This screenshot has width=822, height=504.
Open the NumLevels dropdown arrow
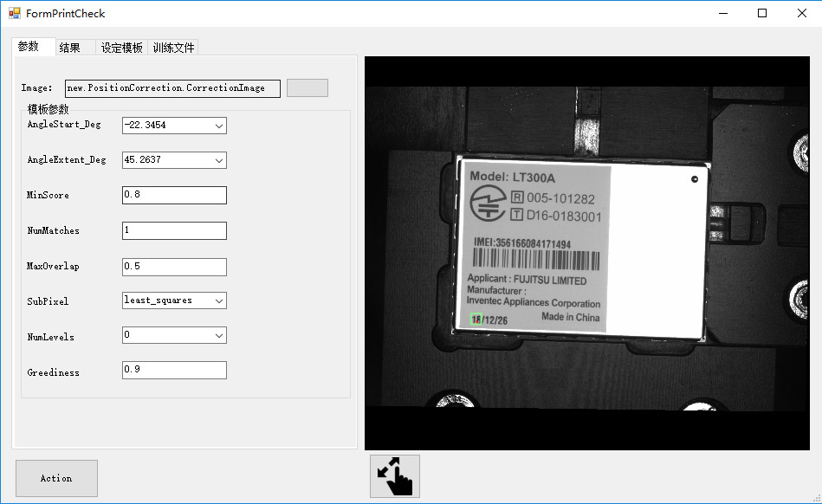(x=219, y=335)
